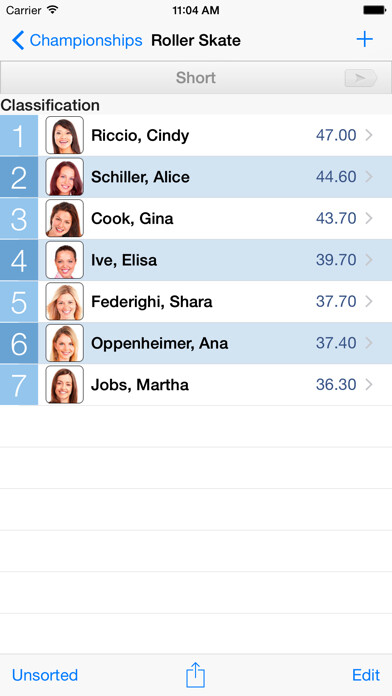
Task: Tap the Edit button
Action: (x=366, y=675)
